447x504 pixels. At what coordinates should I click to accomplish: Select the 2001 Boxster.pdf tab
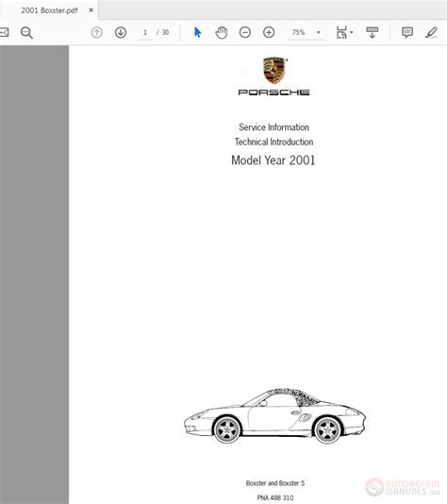(x=49, y=10)
